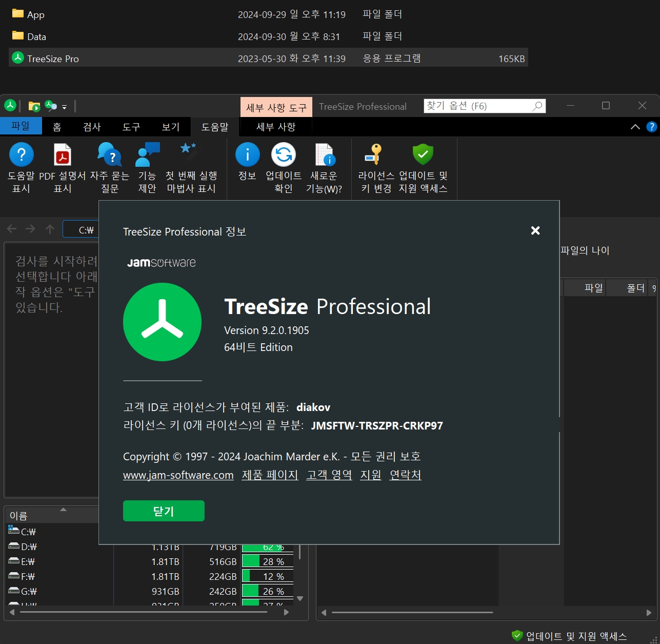The height and width of the screenshot is (644, 660).
Task: Switch to the 홈 ribbon tab
Action: [57, 127]
